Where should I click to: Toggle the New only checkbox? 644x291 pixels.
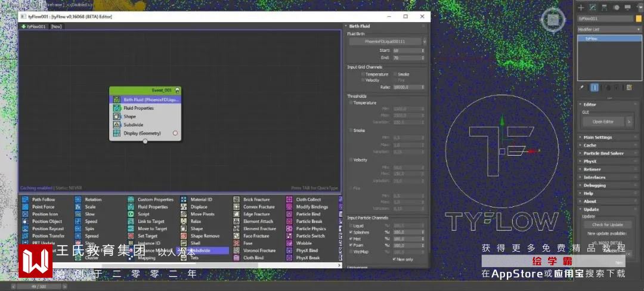[x=394, y=259]
